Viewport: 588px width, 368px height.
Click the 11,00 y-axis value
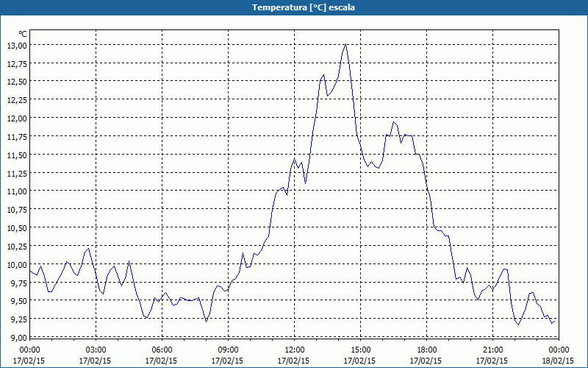coord(16,191)
